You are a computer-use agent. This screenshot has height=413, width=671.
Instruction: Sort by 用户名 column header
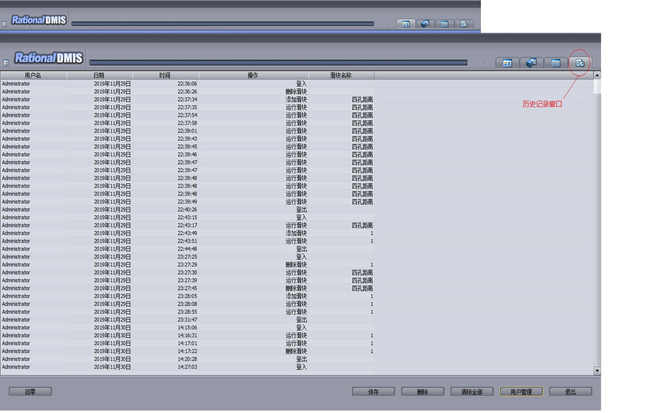pyautogui.click(x=33, y=75)
